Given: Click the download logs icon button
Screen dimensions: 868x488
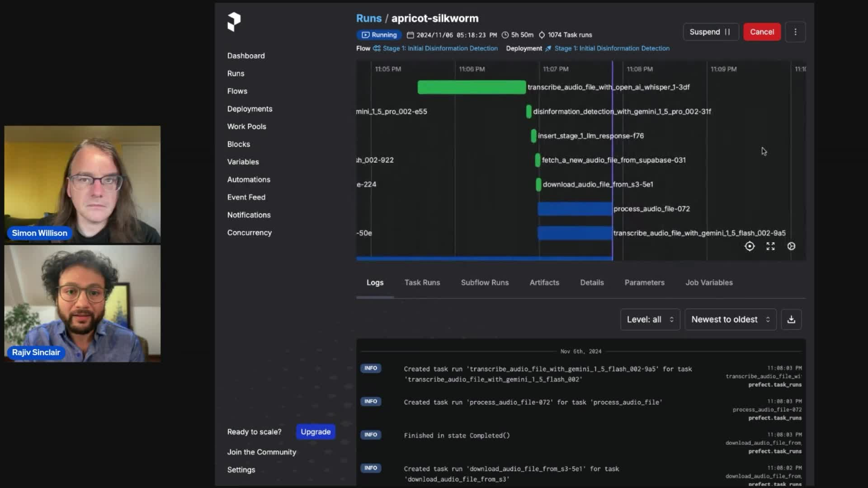Looking at the screenshot, I should (791, 319).
